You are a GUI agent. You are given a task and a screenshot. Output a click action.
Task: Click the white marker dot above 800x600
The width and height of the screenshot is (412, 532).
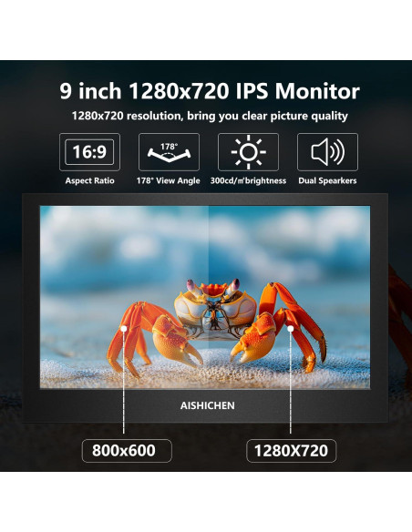[x=124, y=329]
